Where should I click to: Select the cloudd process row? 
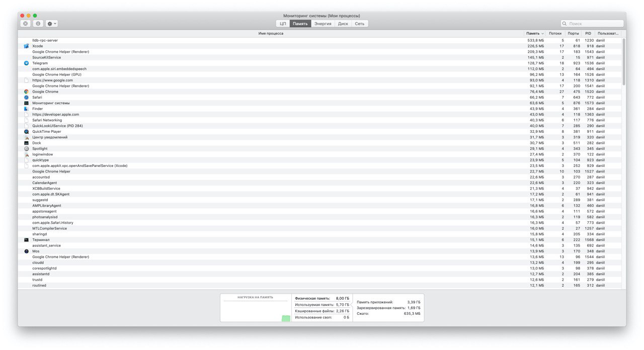pyautogui.click(x=320, y=262)
